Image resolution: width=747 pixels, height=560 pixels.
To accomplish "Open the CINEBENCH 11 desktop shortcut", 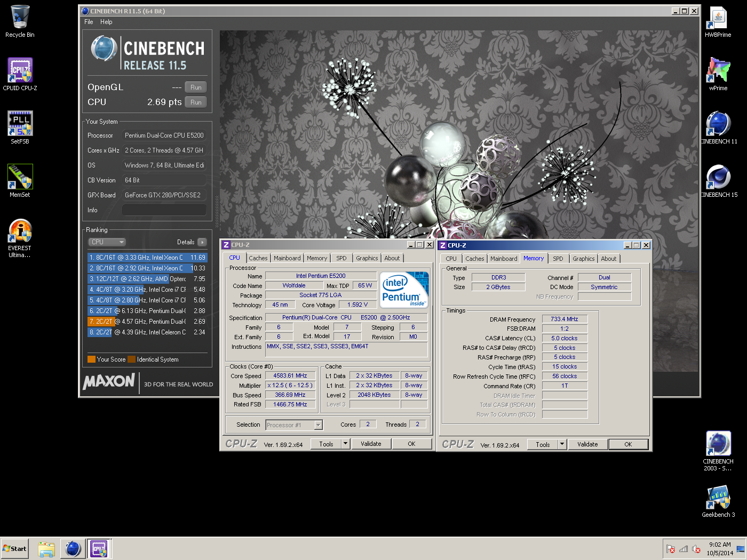I will click(718, 128).
